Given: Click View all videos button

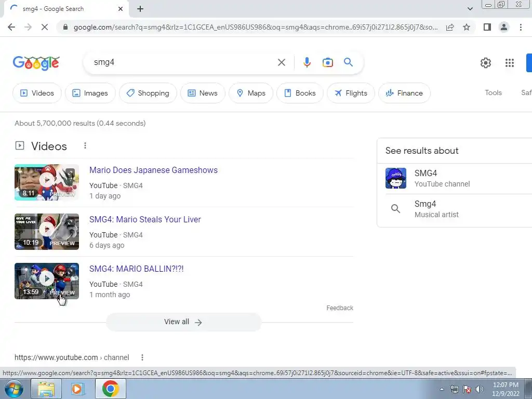Looking at the screenshot, I should pos(183,322).
